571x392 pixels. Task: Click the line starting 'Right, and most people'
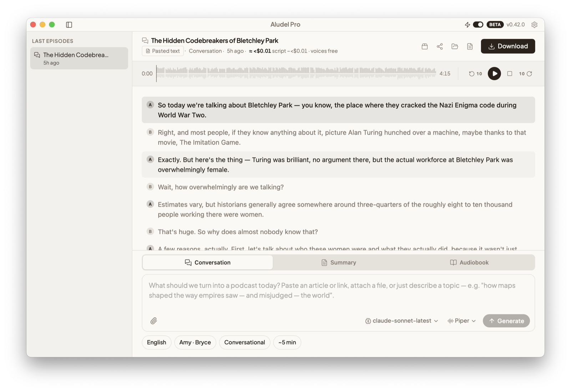[x=338, y=137]
